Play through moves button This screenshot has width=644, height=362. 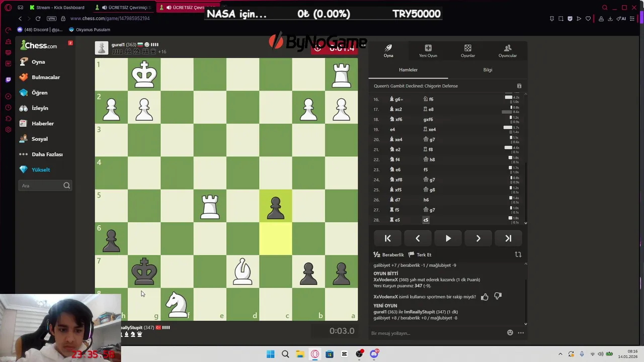(448, 238)
